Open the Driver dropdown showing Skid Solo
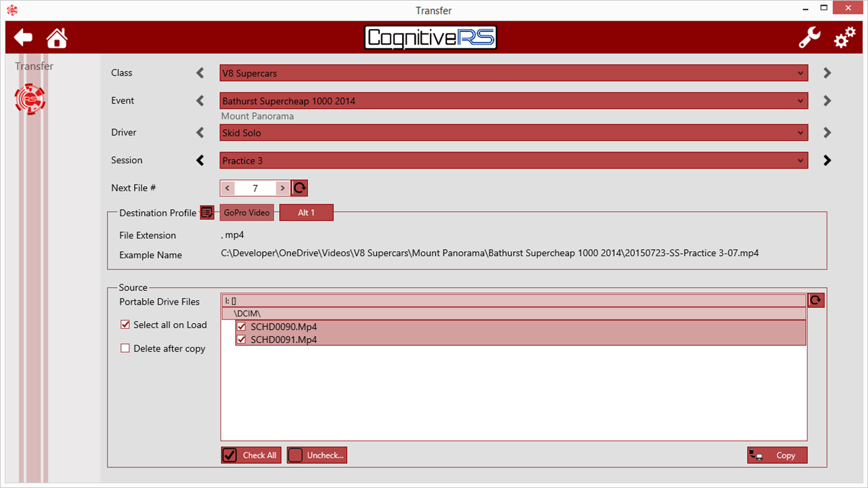This screenshot has height=488, width=868. click(513, 132)
